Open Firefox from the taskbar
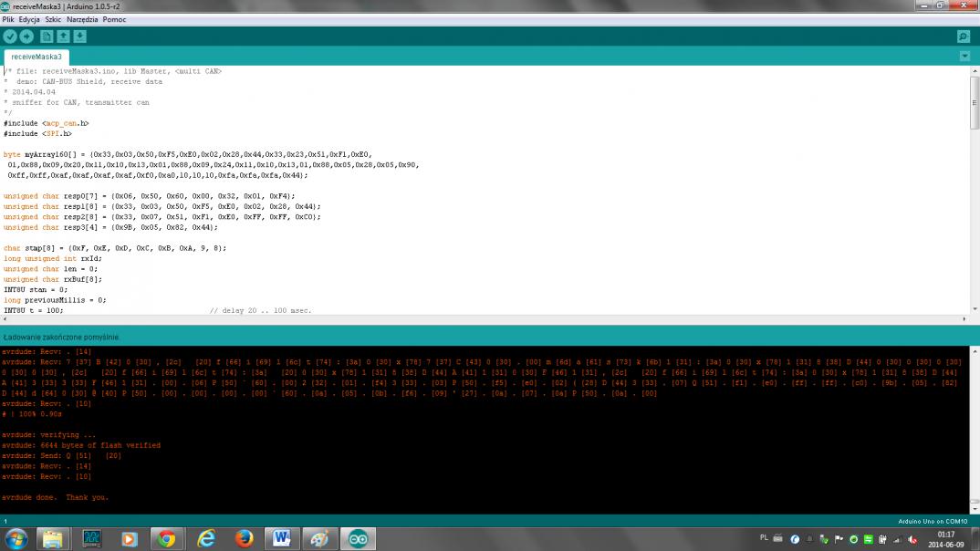 [x=243, y=538]
